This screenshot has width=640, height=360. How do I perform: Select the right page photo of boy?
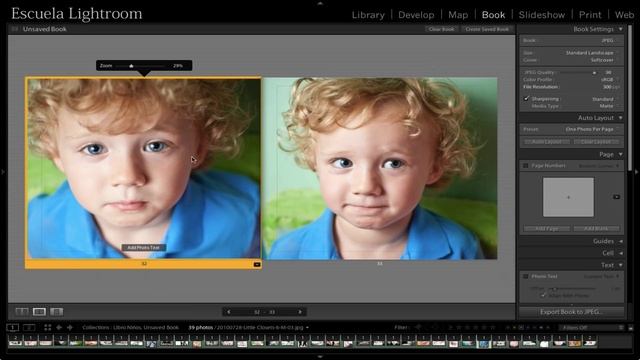pyautogui.click(x=380, y=168)
